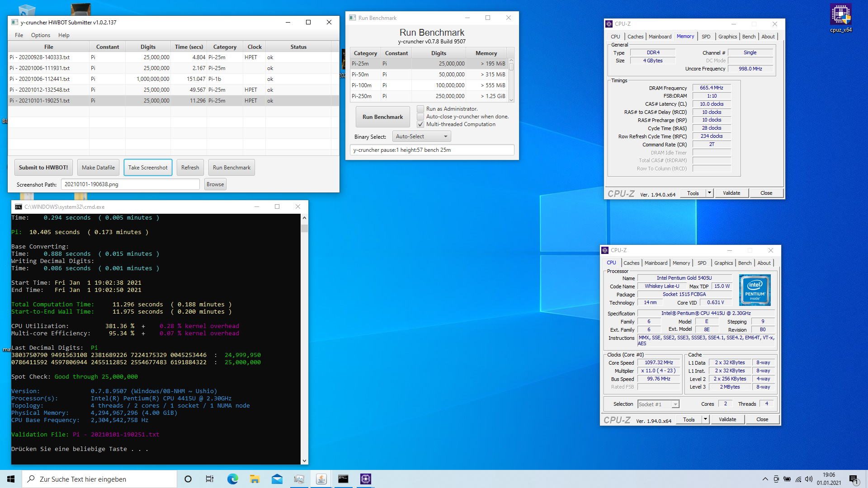This screenshot has height=488, width=868.
Task: Click Refresh button in HWBOT Submitter
Action: (x=190, y=168)
